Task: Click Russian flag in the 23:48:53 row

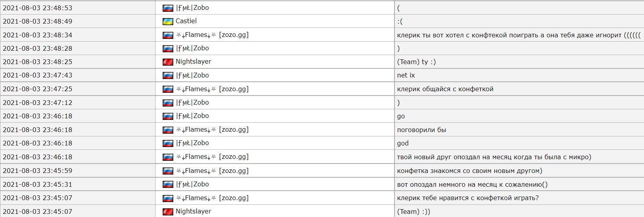Action: pyautogui.click(x=168, y=8)
